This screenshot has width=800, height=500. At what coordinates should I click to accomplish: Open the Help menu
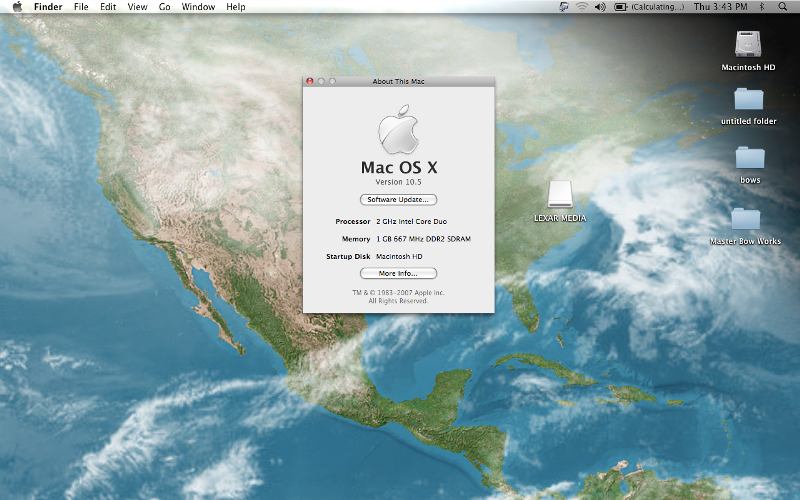coord(236,7)
